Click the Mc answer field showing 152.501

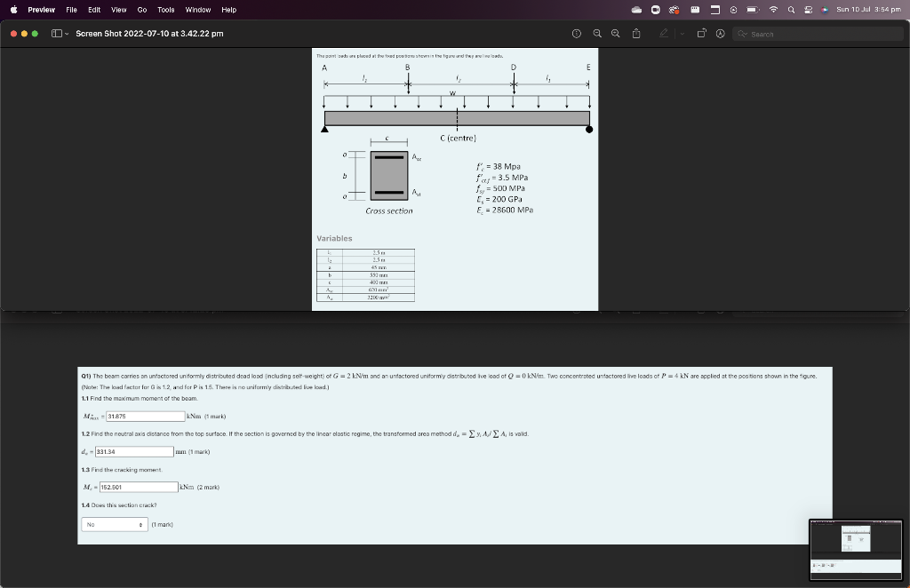(x=140, y=486)
